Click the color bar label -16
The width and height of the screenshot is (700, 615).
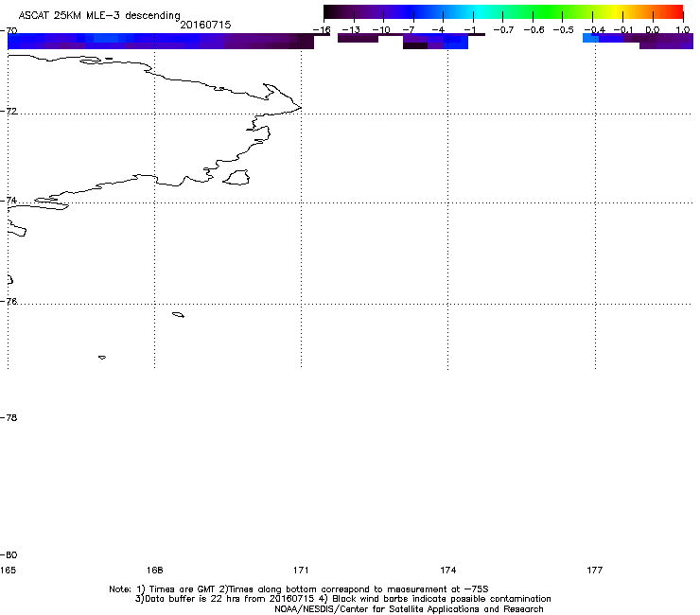[x=322, y=30]
